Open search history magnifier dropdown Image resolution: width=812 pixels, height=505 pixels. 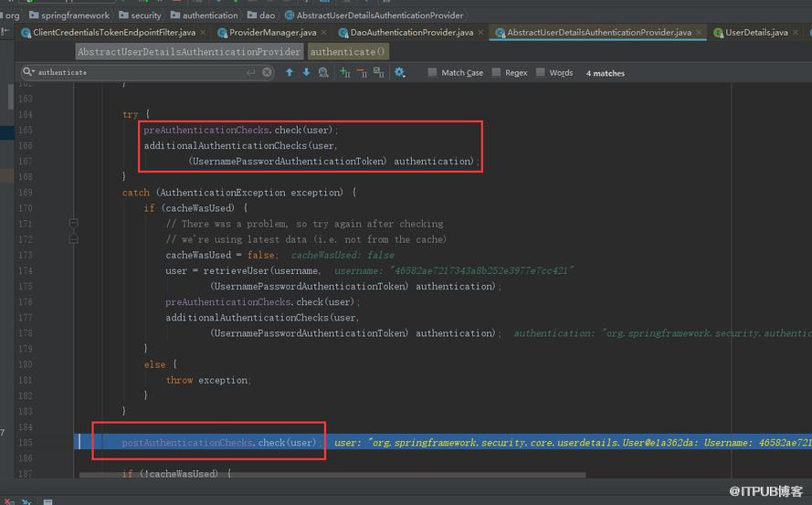28,72
